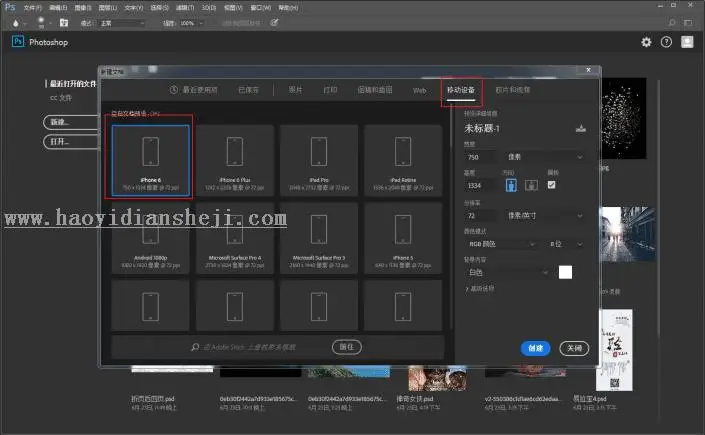Click the 前往 button
Screen dimensions: 705x435
(x=347, y=347)
